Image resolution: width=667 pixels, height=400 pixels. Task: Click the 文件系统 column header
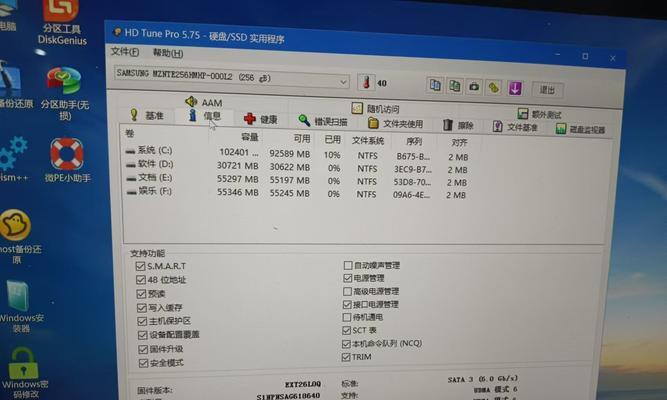368,140
